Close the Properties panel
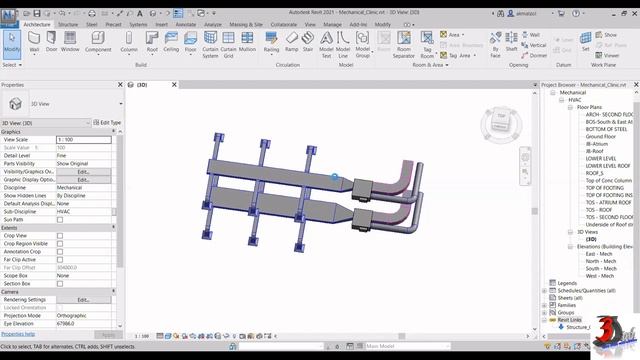The image size is (640, 360). 120,84
